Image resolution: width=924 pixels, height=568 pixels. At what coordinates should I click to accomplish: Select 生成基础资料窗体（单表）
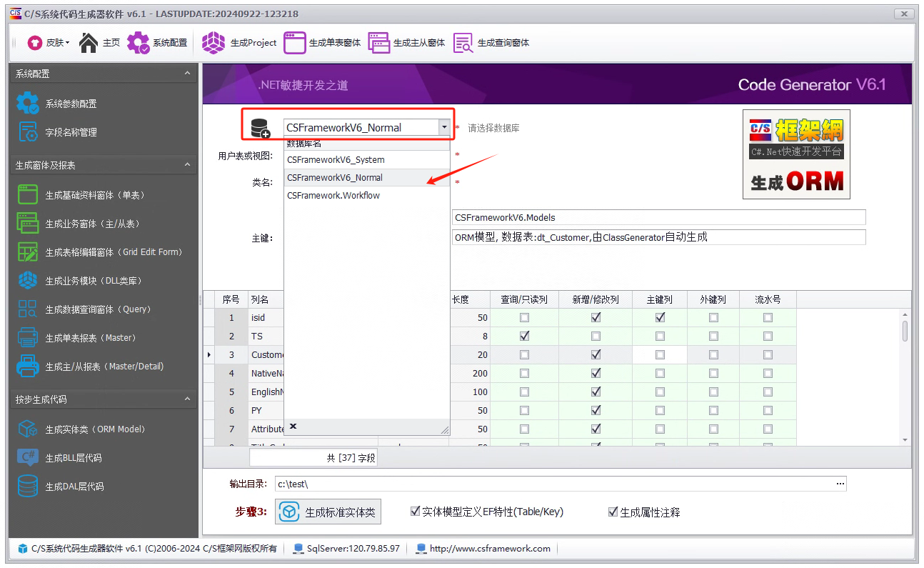94,195
